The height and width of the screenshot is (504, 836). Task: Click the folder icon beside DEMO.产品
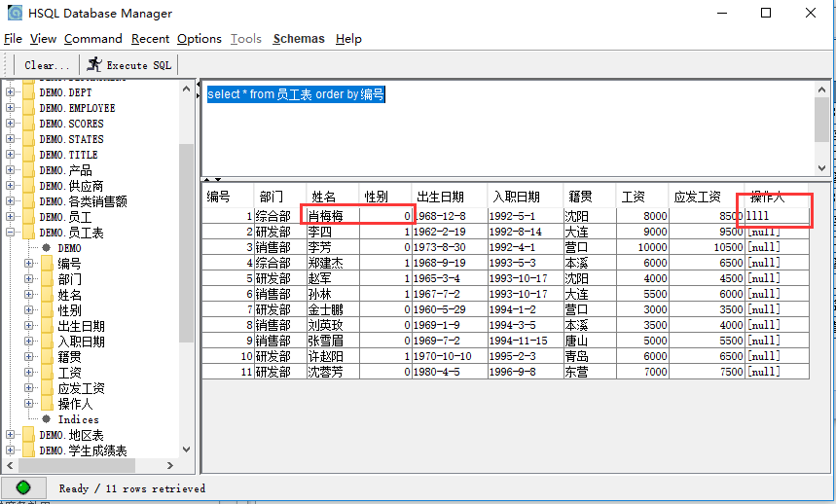pyautogui.click(x=29, y=170)
